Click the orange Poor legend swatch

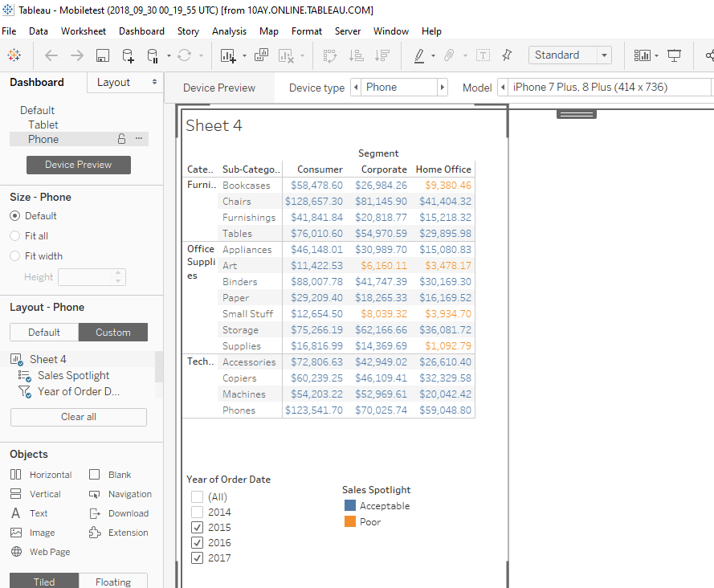(x=350, y=522)
